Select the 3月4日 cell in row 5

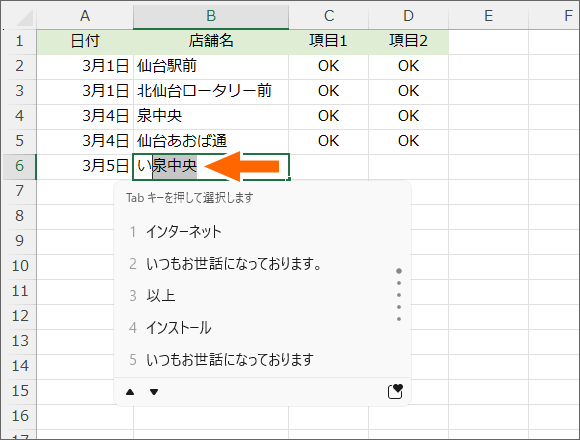pos(85,141)
